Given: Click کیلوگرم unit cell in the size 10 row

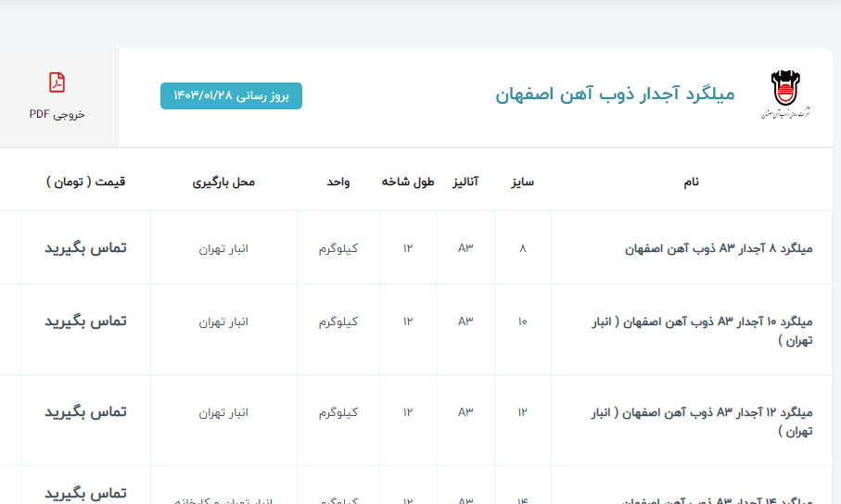Looking at the screenshot, I should pos(338,321).
